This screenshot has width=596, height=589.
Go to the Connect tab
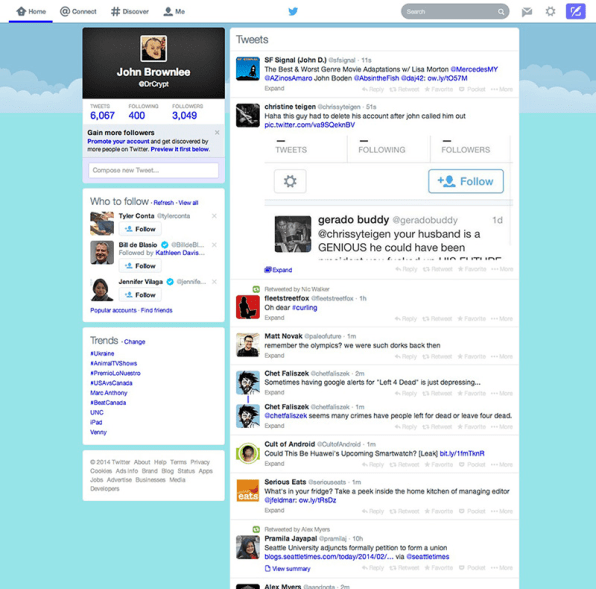click(x=78, y=11)
